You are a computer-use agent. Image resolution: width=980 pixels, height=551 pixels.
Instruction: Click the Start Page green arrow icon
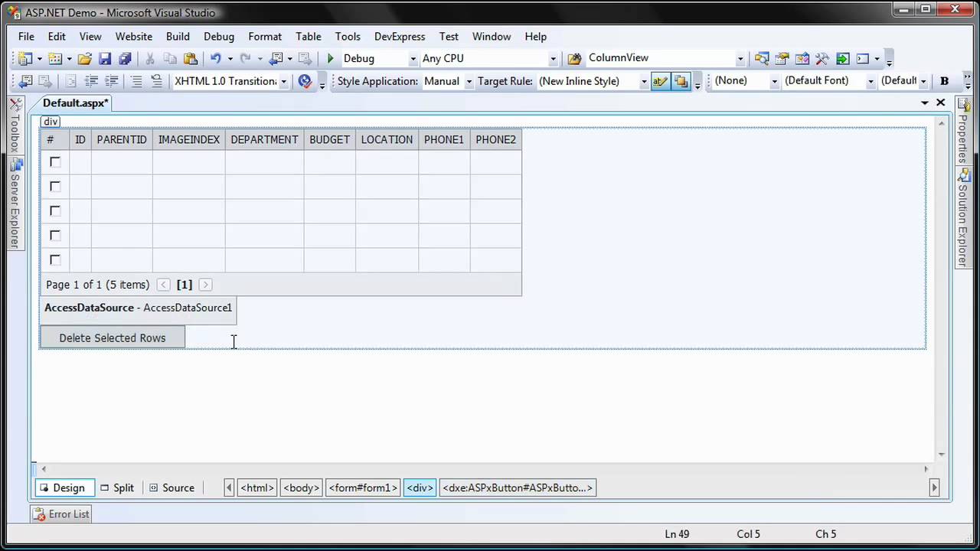click(842, 58)
